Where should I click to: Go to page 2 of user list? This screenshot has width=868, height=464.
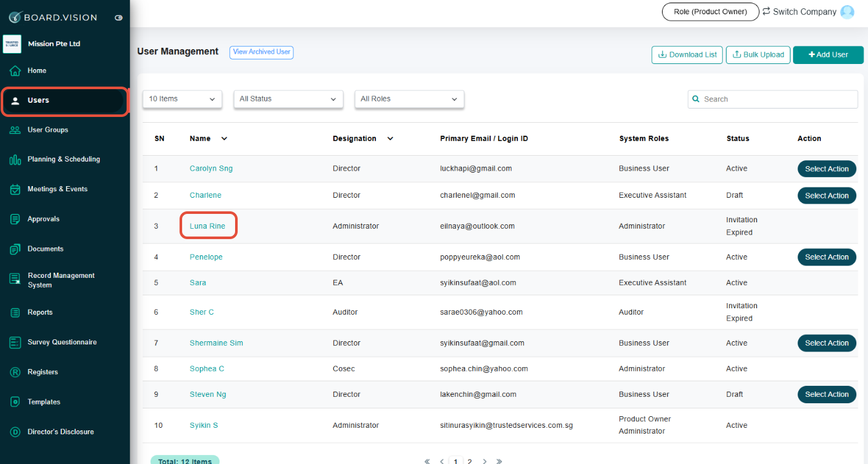click(x=470, y=461)
